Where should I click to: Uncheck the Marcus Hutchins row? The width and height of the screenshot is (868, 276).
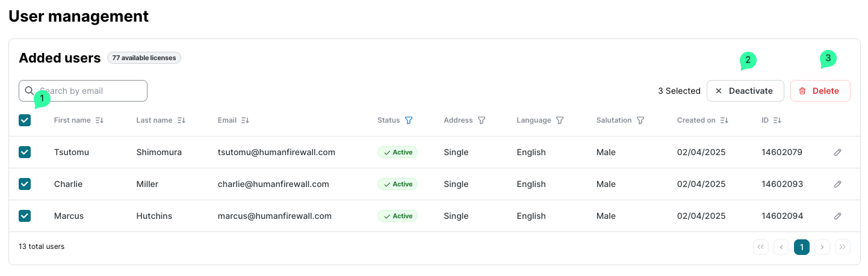pyautogui.click(x=25, y=216)
